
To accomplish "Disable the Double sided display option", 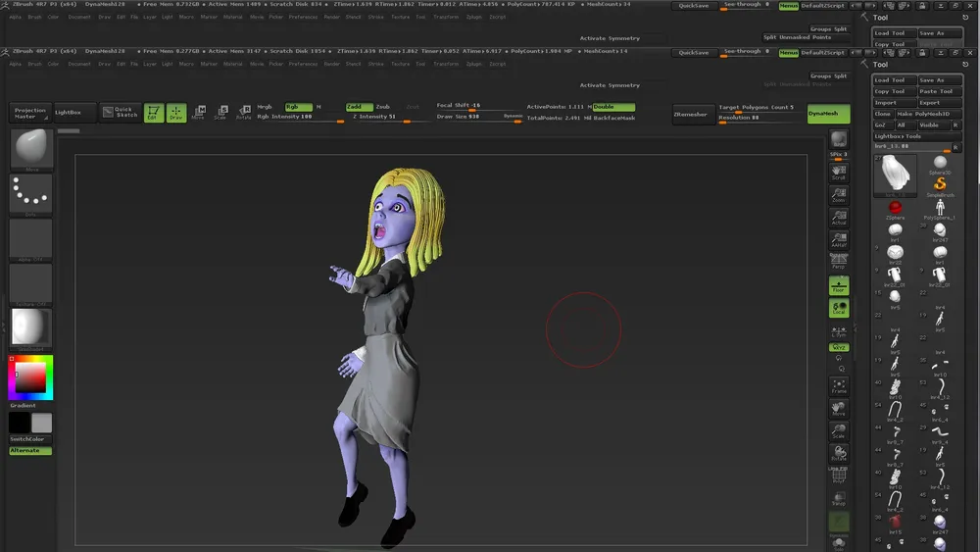I will 613,107.
